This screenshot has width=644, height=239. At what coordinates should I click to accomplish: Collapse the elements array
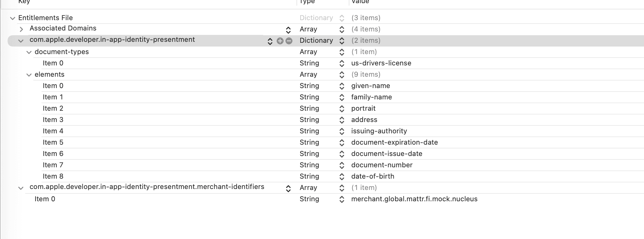[x=29, y=75]
